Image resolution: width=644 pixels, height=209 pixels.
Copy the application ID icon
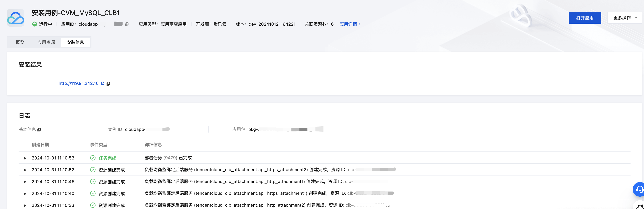[127, 24]
